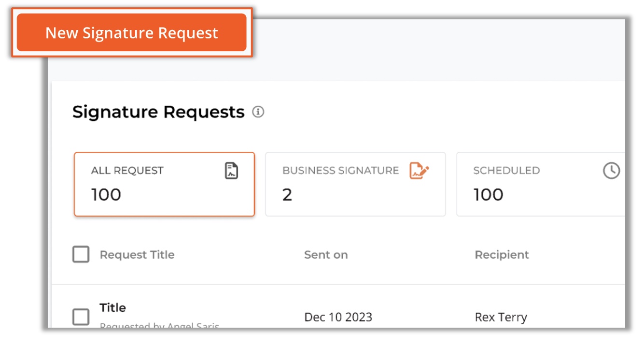Screen dimensions: 644x347
Task: Select the SCHEDULED filter label
Action: pyautogui.click(x=506, y=171)
